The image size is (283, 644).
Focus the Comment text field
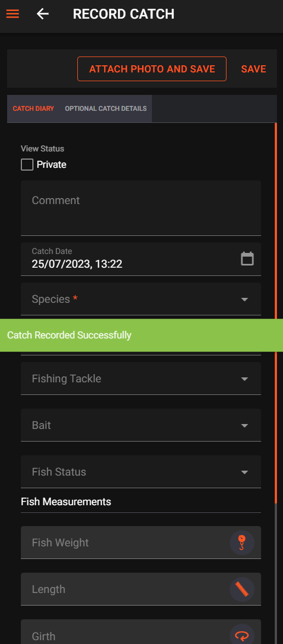(x=141, y=208)
